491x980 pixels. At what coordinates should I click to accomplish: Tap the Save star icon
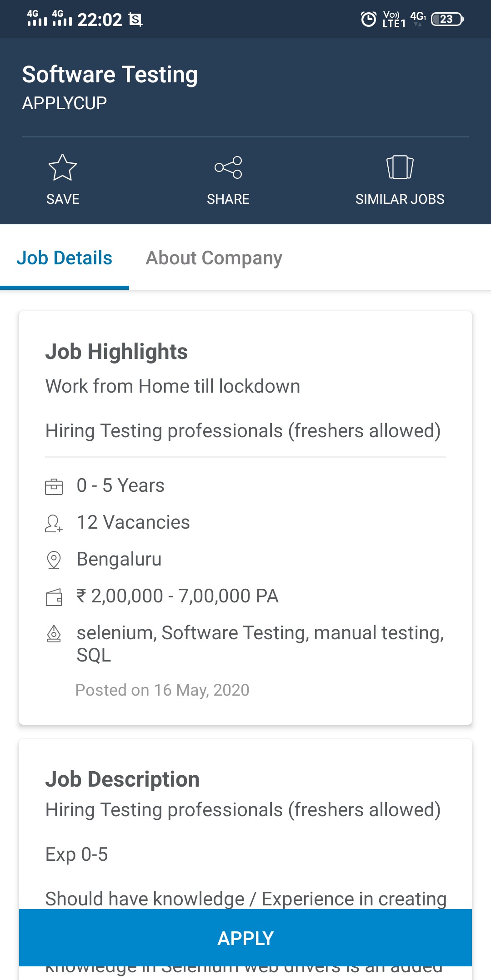click(63, 167)
